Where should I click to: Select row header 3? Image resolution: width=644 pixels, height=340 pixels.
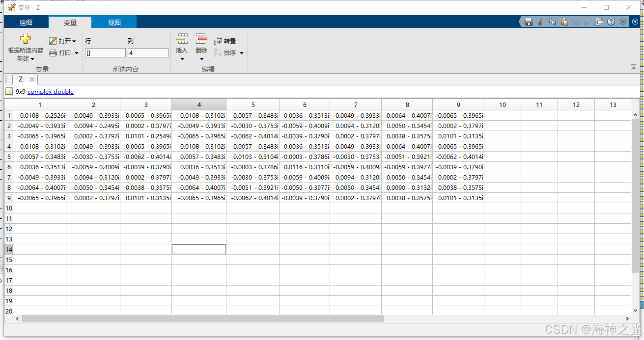(9, 136)
